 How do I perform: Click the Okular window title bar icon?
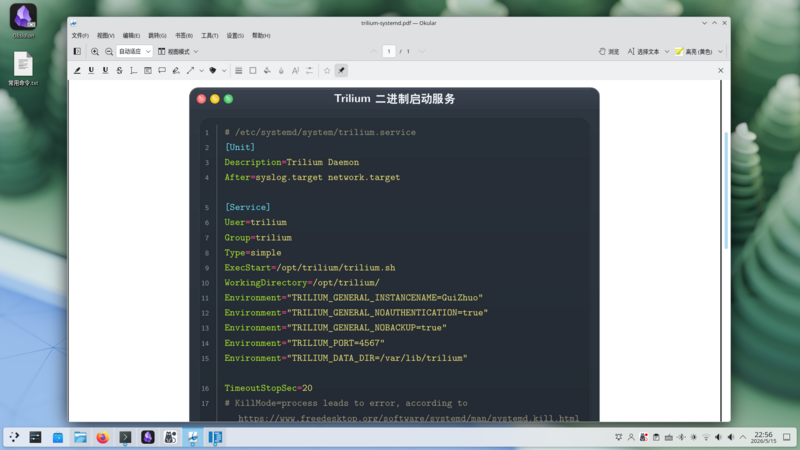coord(73,23)
